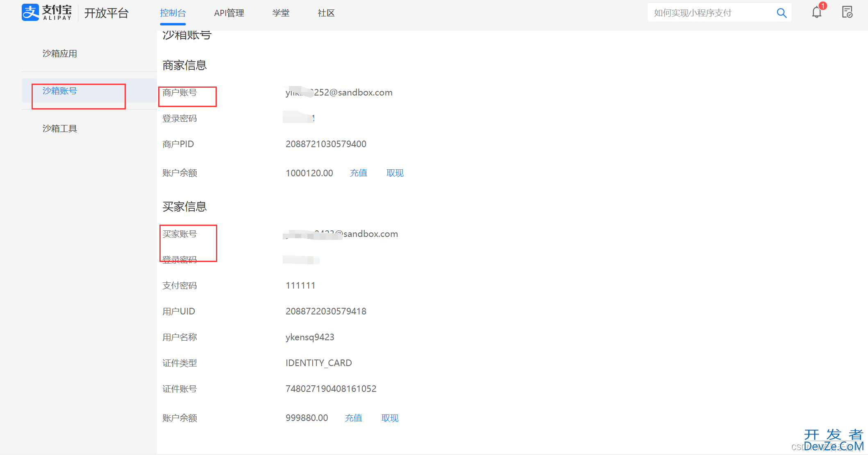Open the document checklist icon in header
Screen dimensions: 868x455
[847, 12]
